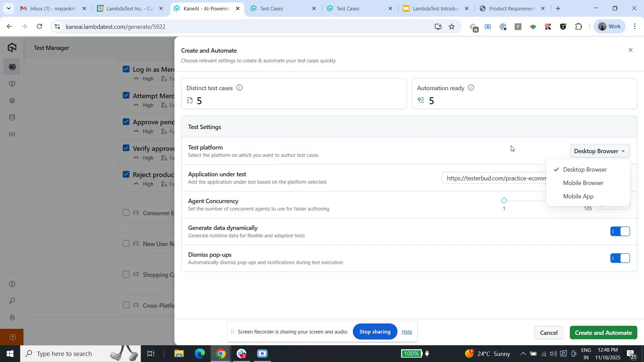The height and width of the screenshot is (362, 644).
Task: Open the variables {x} panel
Action: tap(12, 134)
